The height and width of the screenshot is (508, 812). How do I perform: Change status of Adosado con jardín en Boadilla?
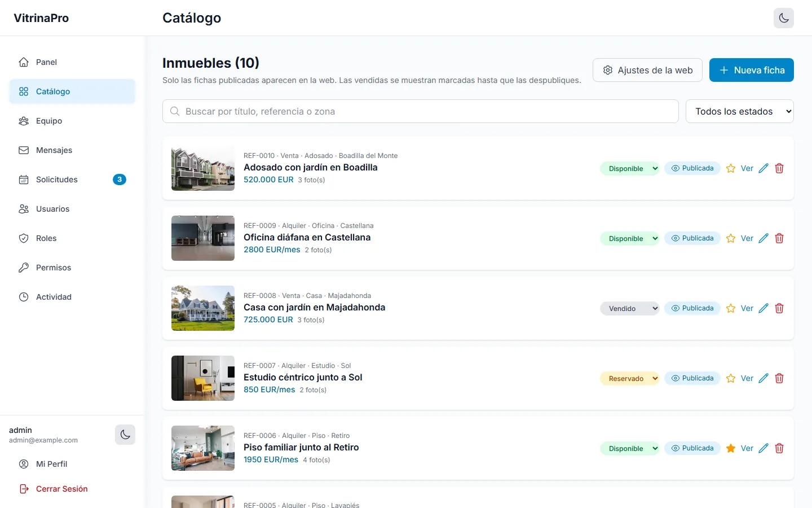(x=630, y=168)
